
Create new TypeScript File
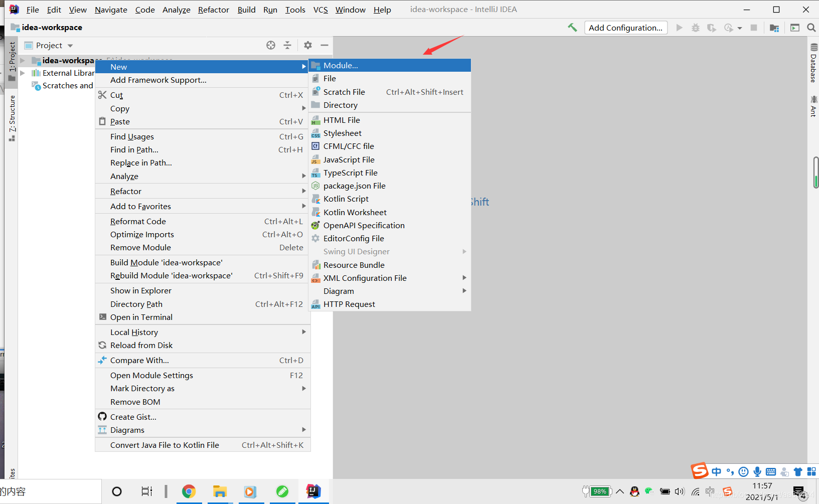390,173
